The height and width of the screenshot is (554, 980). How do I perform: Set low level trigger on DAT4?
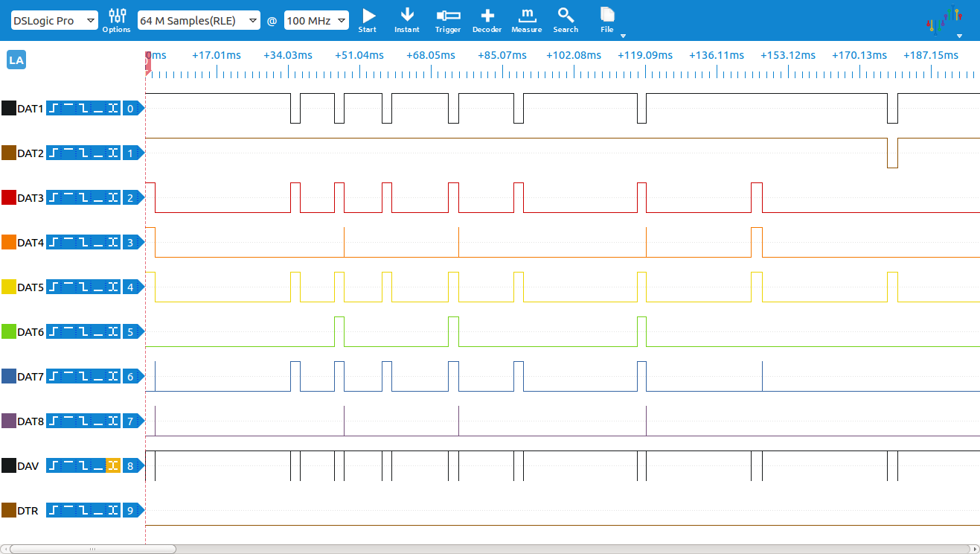[x=98, y=243]
